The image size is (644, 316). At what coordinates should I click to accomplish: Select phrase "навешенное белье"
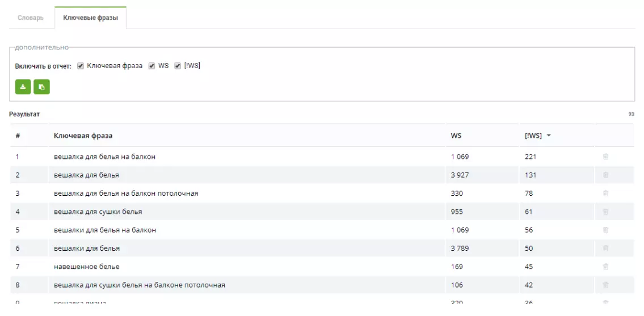coord(87,267)
